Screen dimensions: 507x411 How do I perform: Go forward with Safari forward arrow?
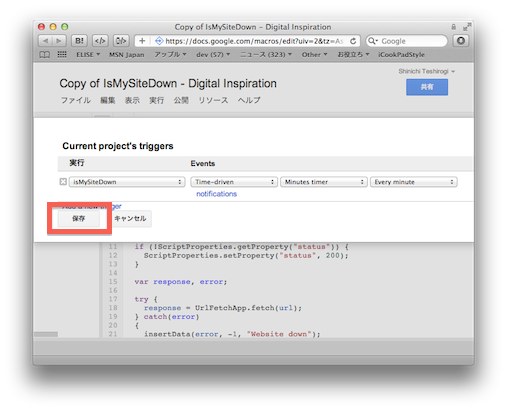coord(59,41)
